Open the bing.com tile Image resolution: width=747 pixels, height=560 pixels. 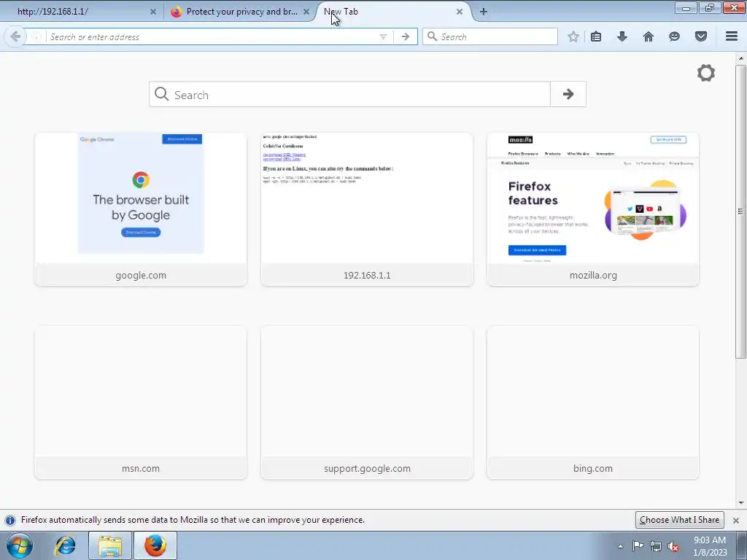point(593,402)
